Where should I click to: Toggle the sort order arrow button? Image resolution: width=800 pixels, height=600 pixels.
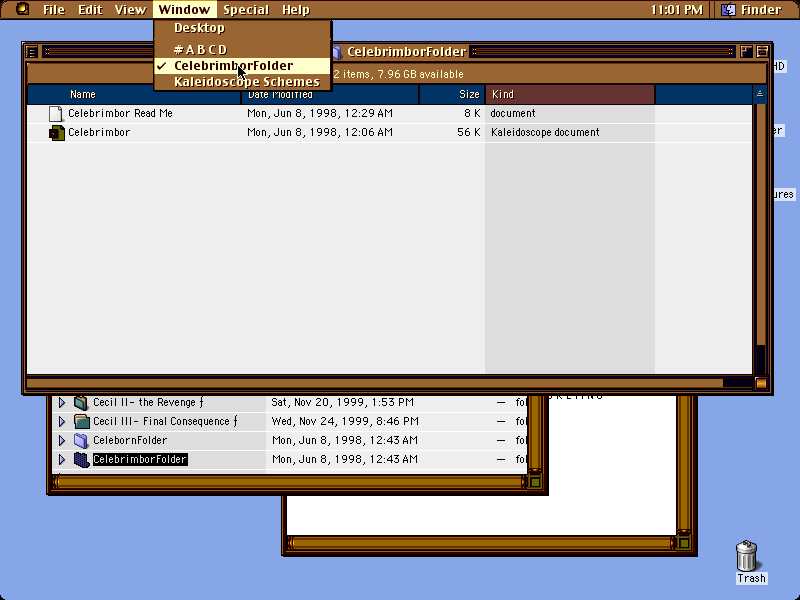pyautogui.click(x=760, y=94)
